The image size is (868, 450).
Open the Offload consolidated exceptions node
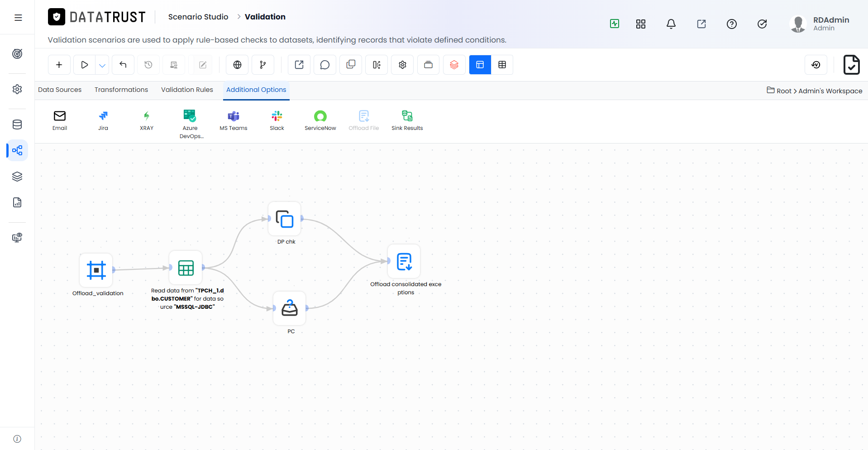[x=404, y=261]
